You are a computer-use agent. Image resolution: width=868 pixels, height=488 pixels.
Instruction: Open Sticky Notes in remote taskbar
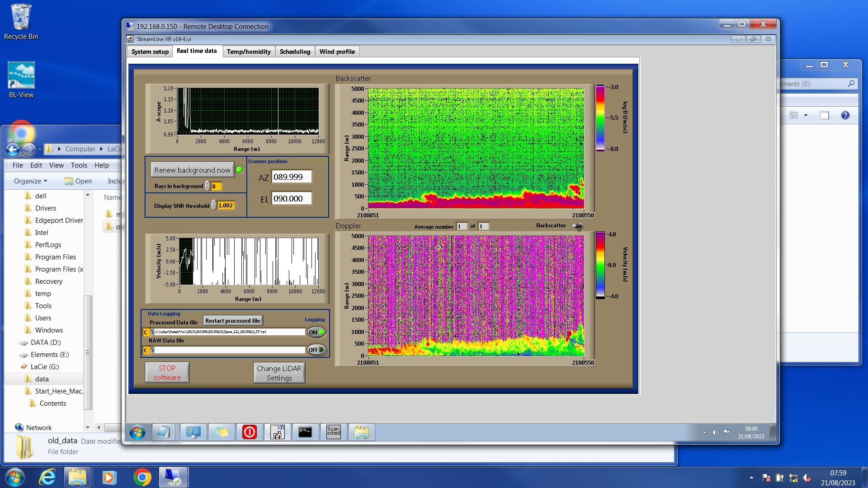click(x=221, y=432)
